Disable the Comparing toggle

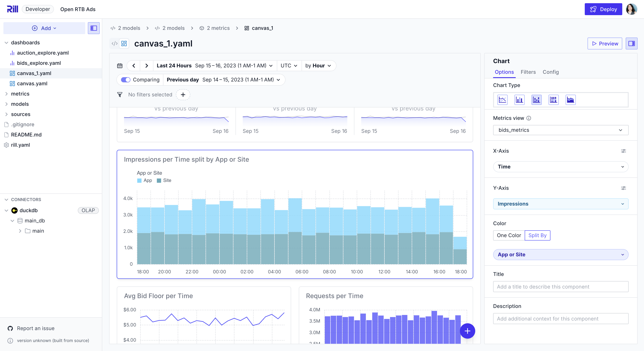tap(126, 80)
